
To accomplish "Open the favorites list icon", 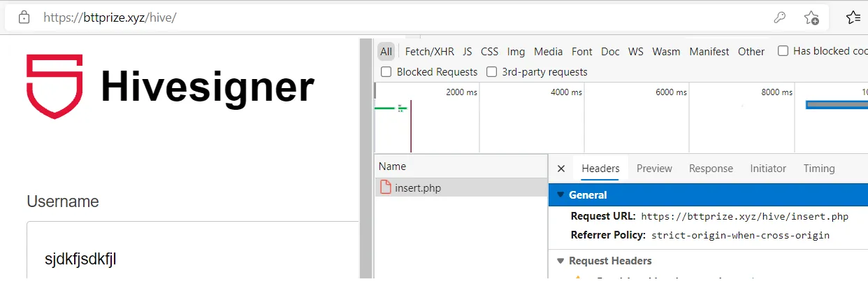I will tap(853, 17).
